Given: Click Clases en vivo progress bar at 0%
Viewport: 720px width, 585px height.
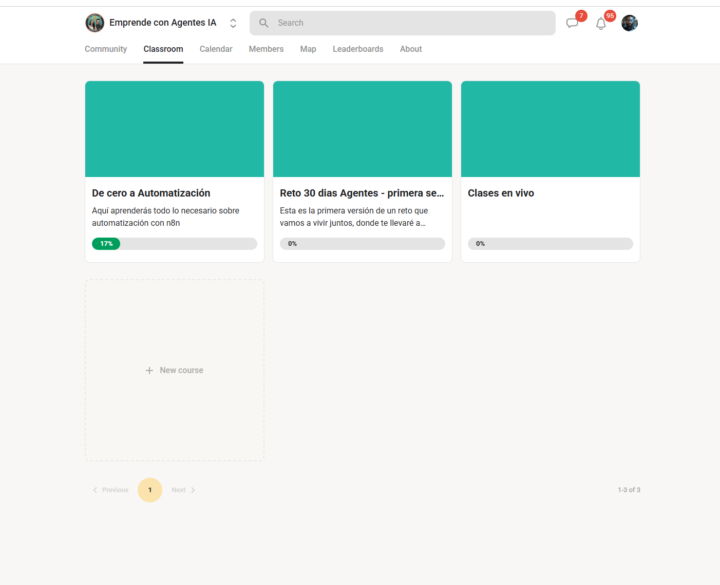Looking at the screenshot, I should pyautogui.click(x=550, y=244).
